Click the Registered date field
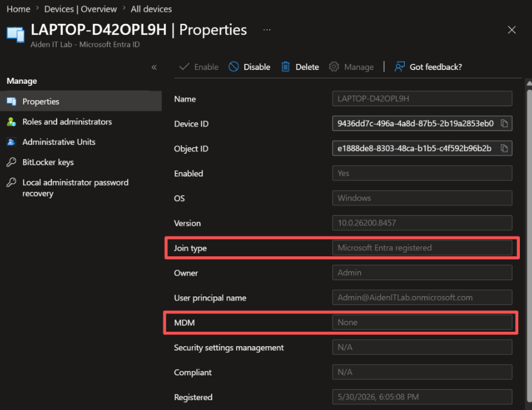Screen dimensions: 532x410 422,397
